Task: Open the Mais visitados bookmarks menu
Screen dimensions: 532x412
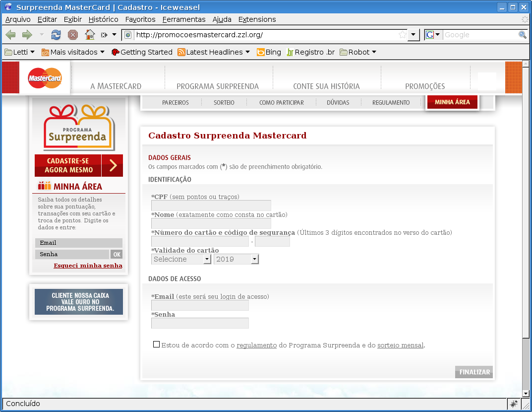Action: [72, 52]
